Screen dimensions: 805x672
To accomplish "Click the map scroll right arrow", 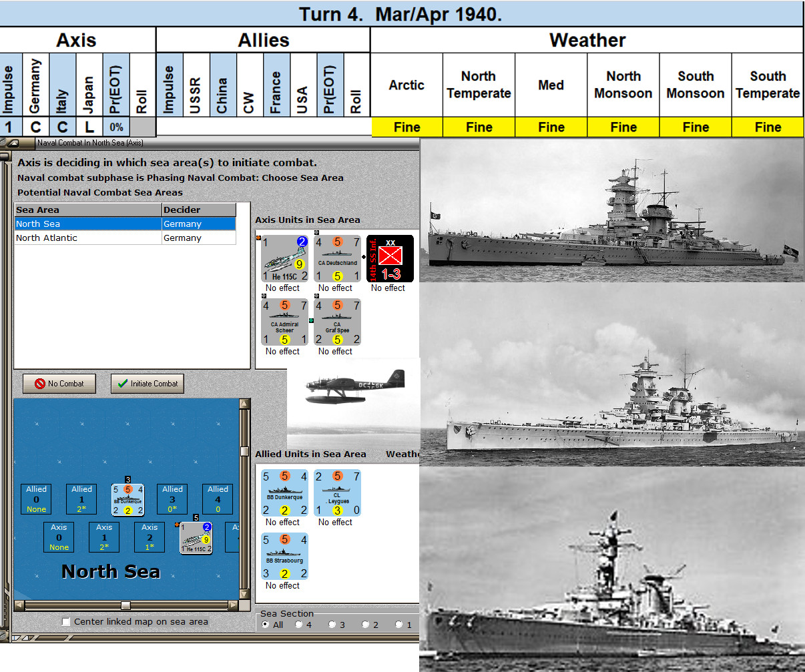I will [x=233, y=605].
